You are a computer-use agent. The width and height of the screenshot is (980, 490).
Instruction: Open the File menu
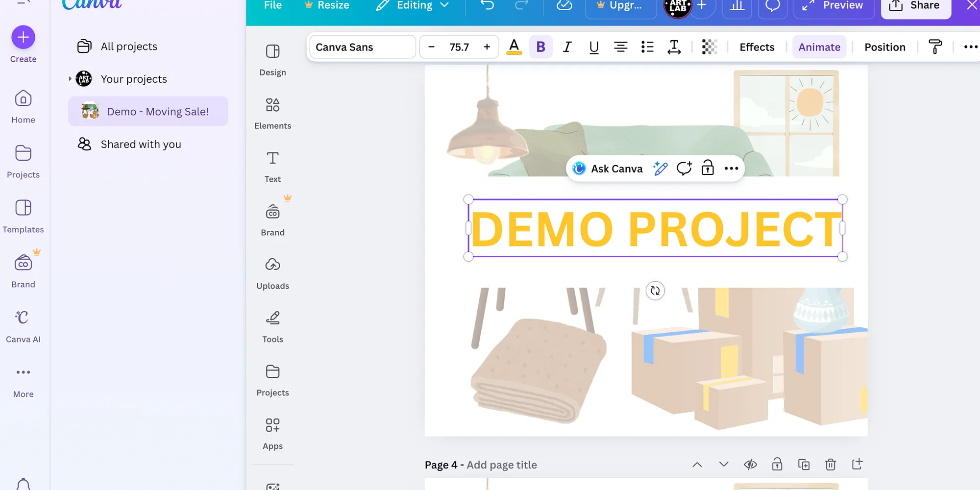(x=272, y=5)
